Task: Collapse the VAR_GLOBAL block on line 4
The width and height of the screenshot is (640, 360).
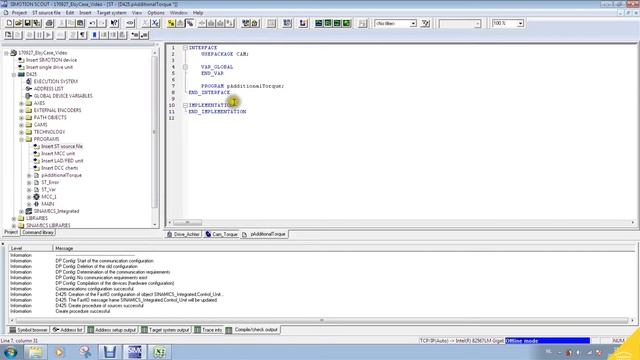Action: 185,67
